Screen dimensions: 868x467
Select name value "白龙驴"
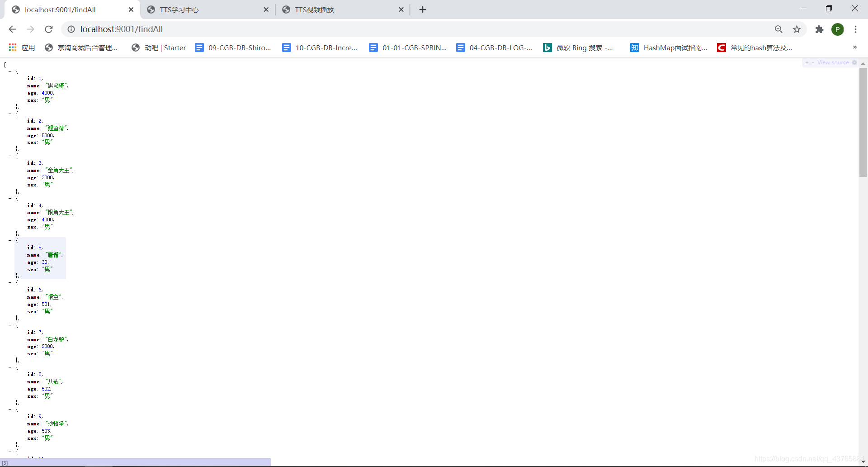click(x=56, y=339)
